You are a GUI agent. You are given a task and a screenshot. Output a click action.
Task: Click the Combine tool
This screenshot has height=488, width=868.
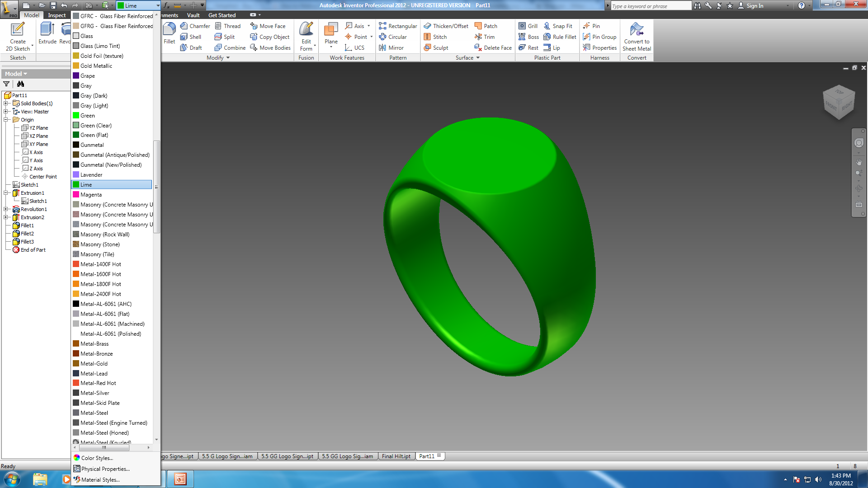230,48
